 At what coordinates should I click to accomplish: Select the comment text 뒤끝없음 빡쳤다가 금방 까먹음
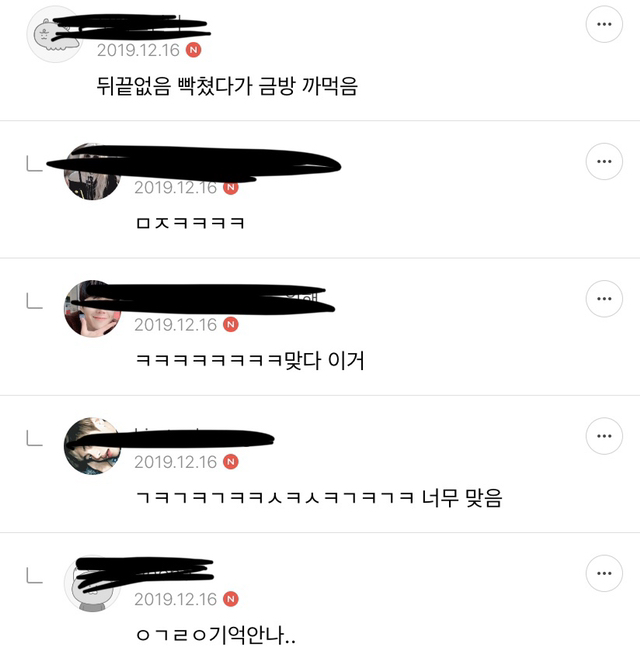pos(227,86)
